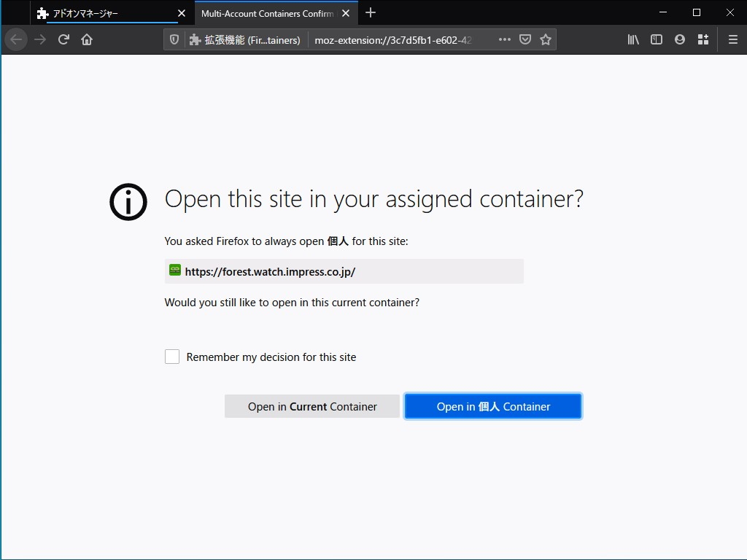Screen dimensions: 747x560
Task: Click Open in 個人 Container
Action: pos(493,406)
